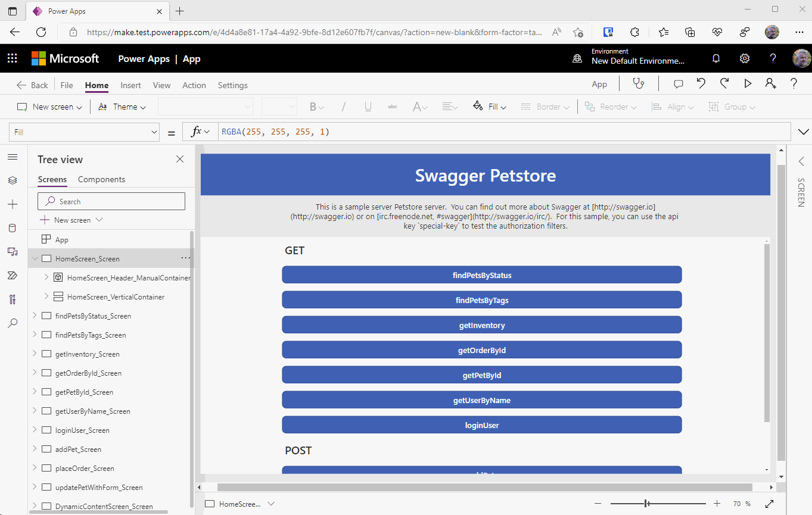The width and height of the screenshot is (812, 515).
Task: Open the Tree view panel from the sidebar
Action: coord(13,180)
